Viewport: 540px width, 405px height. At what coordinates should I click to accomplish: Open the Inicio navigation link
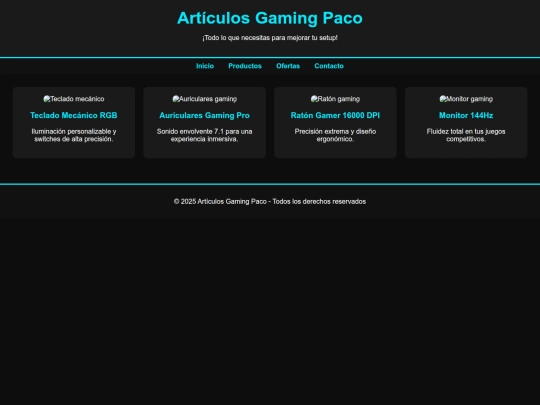tap(205, 66)
